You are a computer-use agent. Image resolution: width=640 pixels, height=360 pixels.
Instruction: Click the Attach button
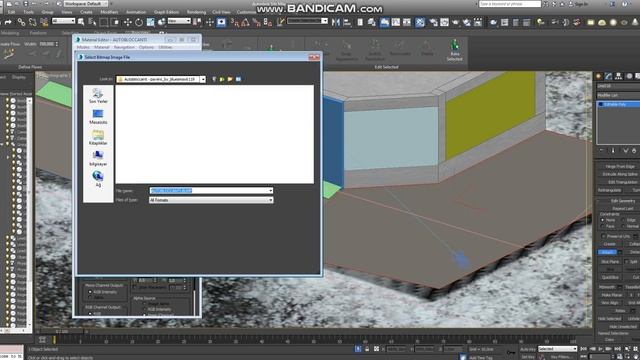coord(607,252)
